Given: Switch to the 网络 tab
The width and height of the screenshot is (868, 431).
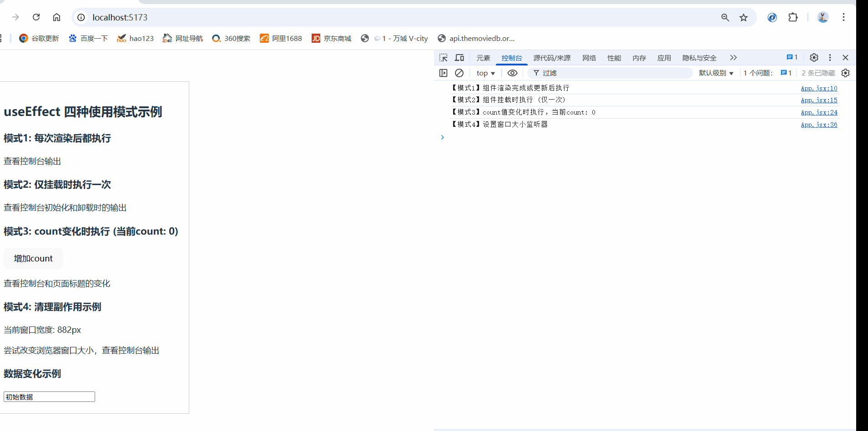Looking at the screenshot, I should point(589,58).
